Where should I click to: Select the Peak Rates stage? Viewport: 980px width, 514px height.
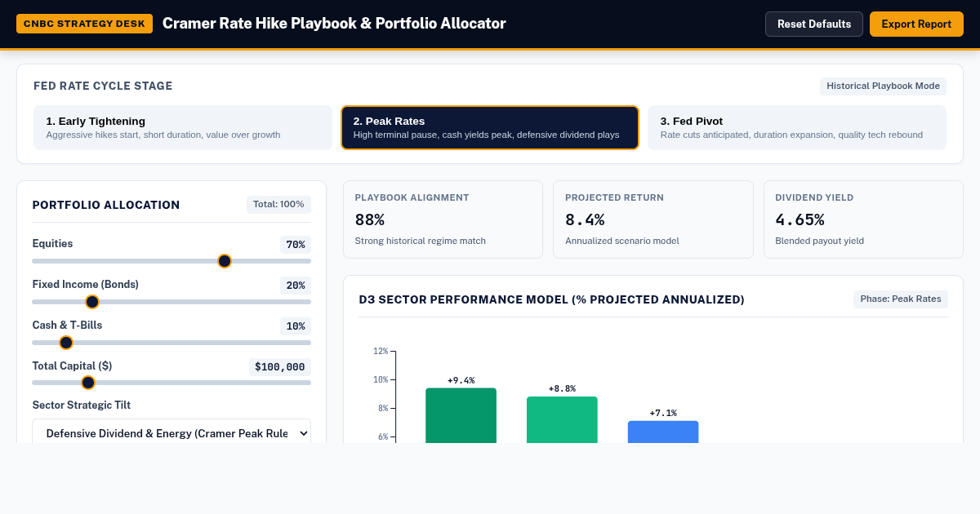tap(490, 127)
